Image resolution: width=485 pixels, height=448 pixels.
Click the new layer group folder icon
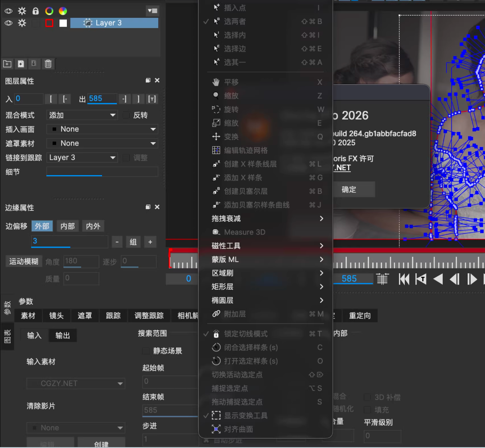pyautogui.click(x=7, y=64)
